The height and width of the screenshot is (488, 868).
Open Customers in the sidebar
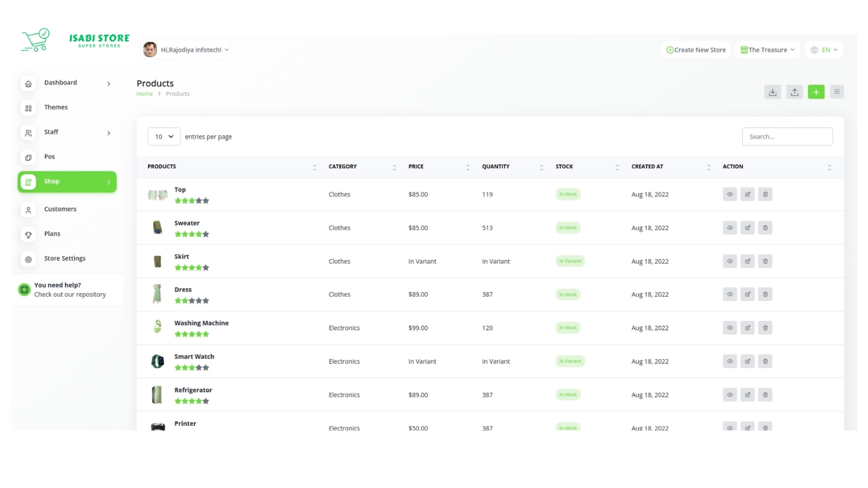point(60,209)
